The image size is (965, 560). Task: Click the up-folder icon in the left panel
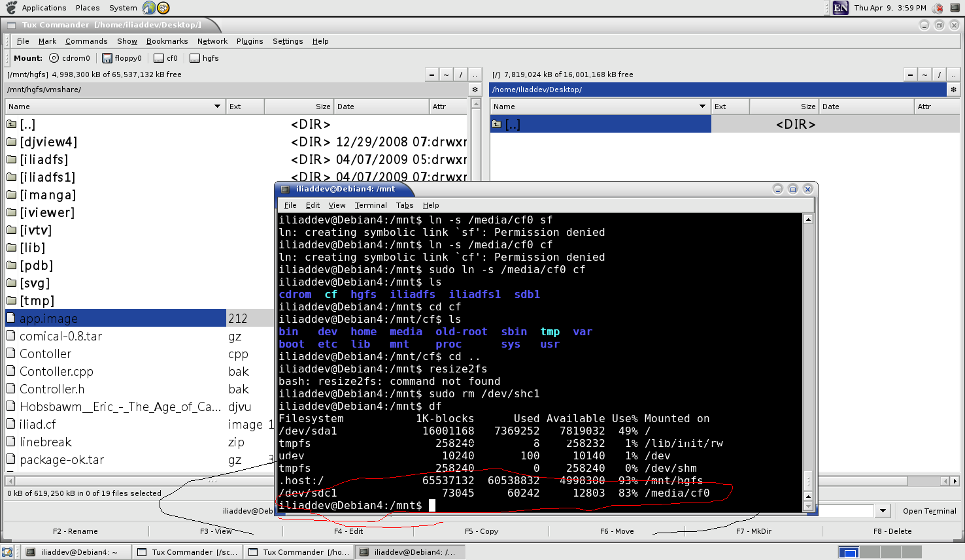click(11, 124)
